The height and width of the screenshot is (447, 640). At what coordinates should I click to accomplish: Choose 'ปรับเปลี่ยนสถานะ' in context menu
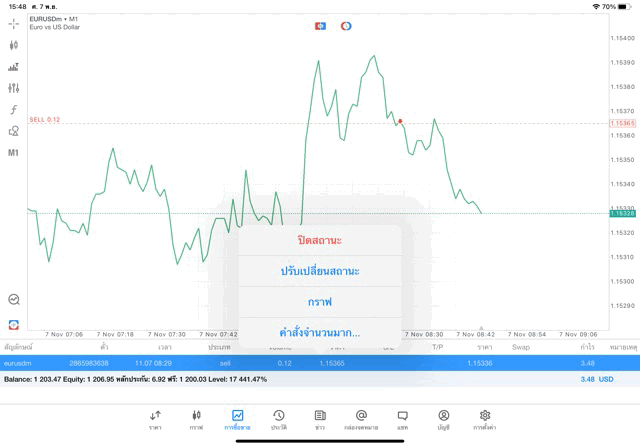[320, 271]
